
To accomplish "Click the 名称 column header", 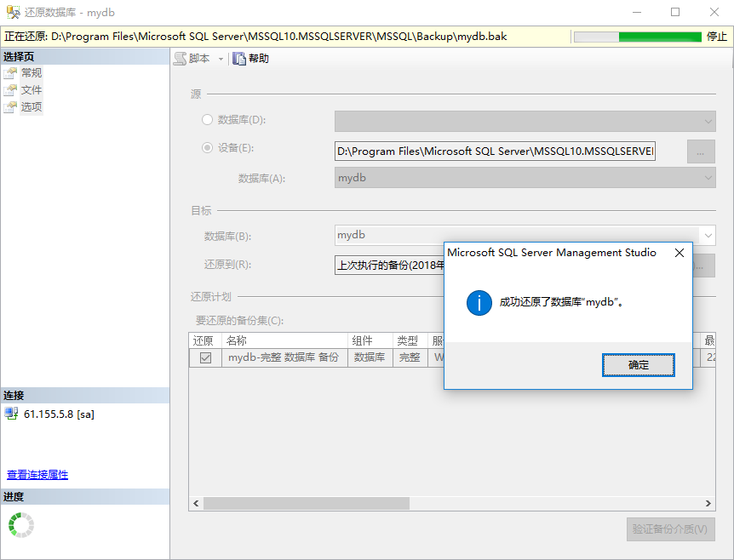I will pyautogui.click(x=284, y=340).
